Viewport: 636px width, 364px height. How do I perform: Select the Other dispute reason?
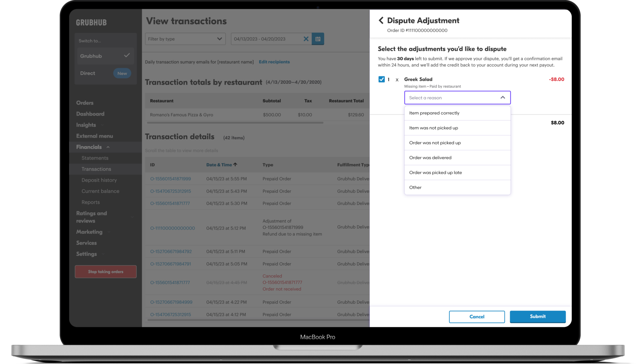click(415, 187)
